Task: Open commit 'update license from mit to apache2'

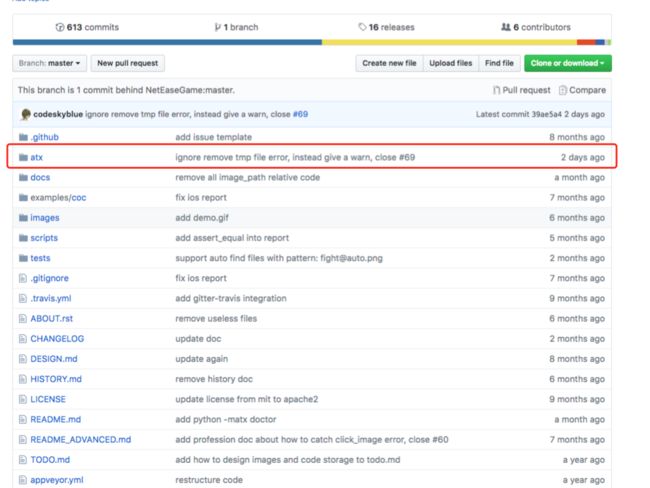Action: pyautogui.click(x=247, y=399)
